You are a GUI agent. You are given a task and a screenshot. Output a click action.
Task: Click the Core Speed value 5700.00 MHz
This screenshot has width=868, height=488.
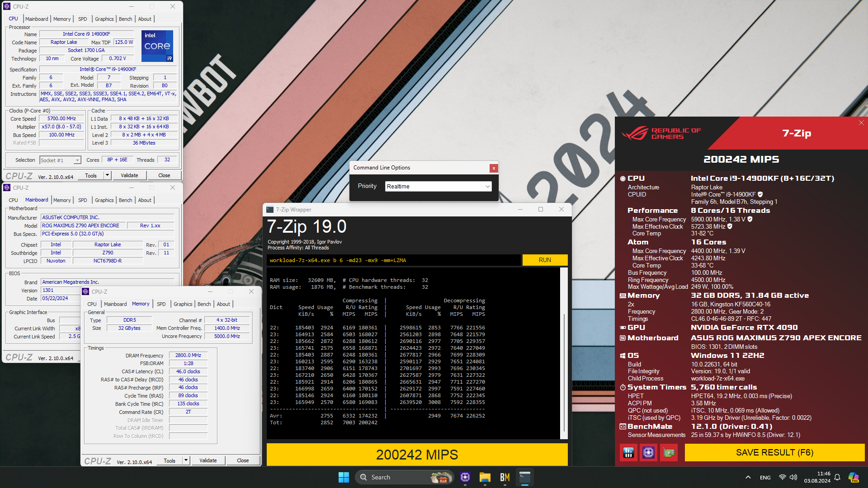click(61, 118)
